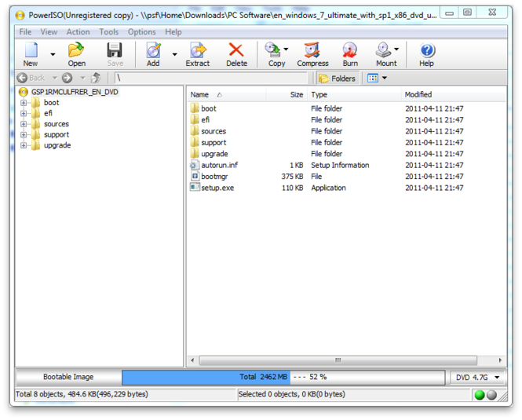Open the Action menu

tap(78, 32)
